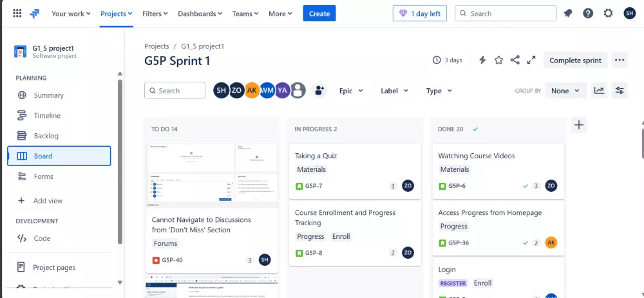Open the view settings sliders icon
Viewport: 644px width, 298px height.
[620, 91]
